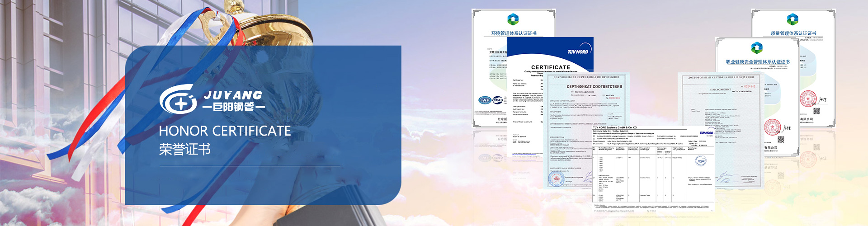This screenshot has height=226, width=868.
Task: Open the ПРИЛОЖЕНИЕ Russian certificate appendix
Action: tap(721, 131)
